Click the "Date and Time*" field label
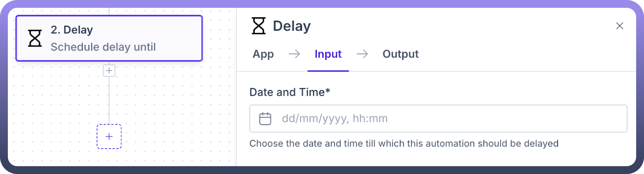This screenshot has width=644, height=174. (289, 92)
